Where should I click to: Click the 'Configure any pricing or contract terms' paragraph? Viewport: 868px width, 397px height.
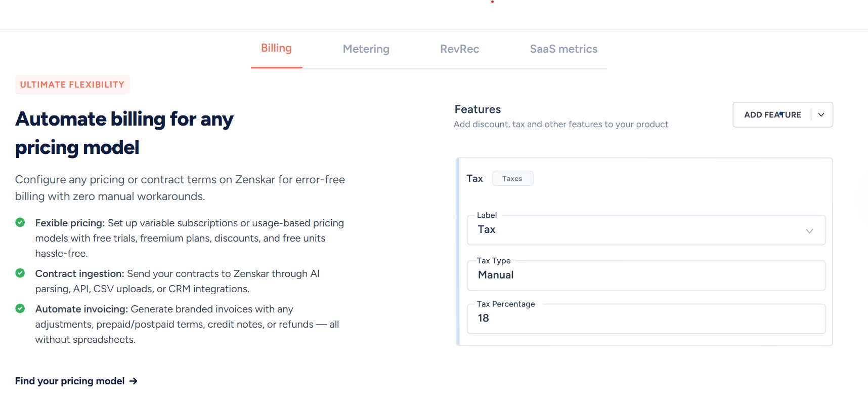pyautogui.click(x=180, y=188)
